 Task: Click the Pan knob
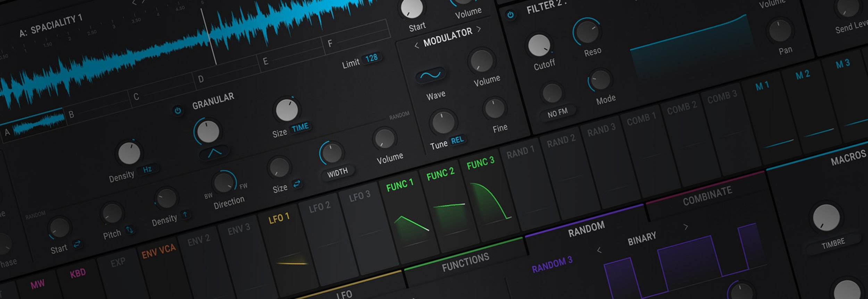(x=780, y=31)
